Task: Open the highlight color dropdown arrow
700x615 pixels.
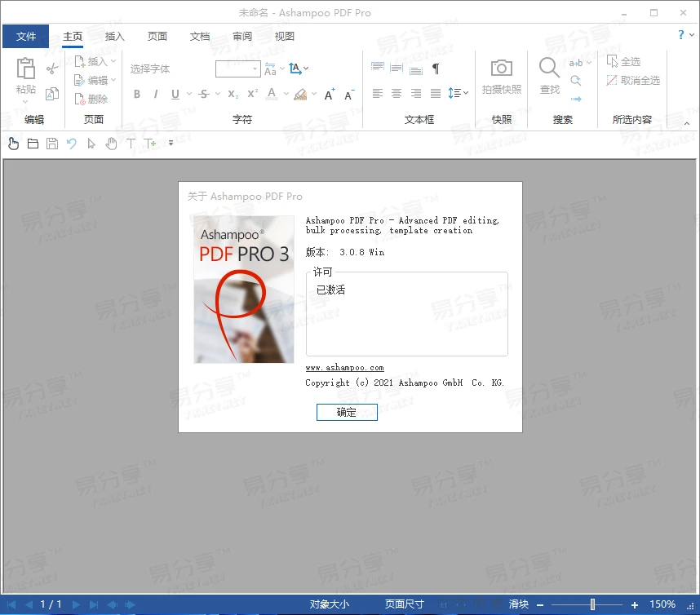Action: click(x=314, y=94)
